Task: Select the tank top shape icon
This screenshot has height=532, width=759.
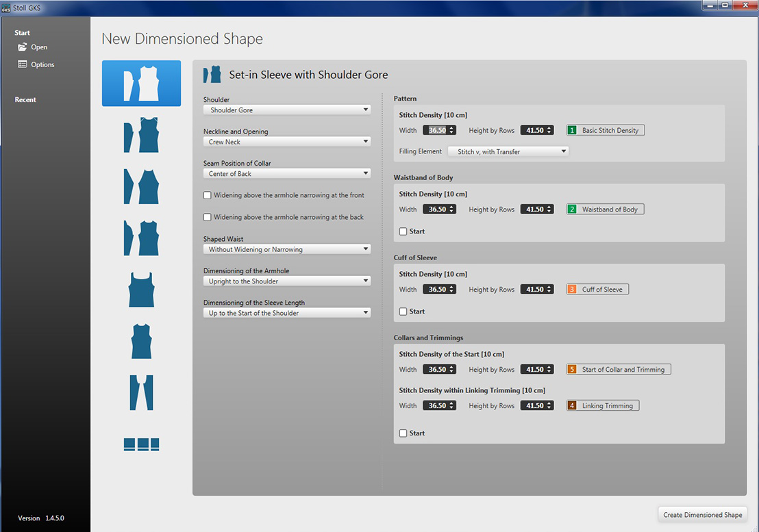Action: point(141,289)
